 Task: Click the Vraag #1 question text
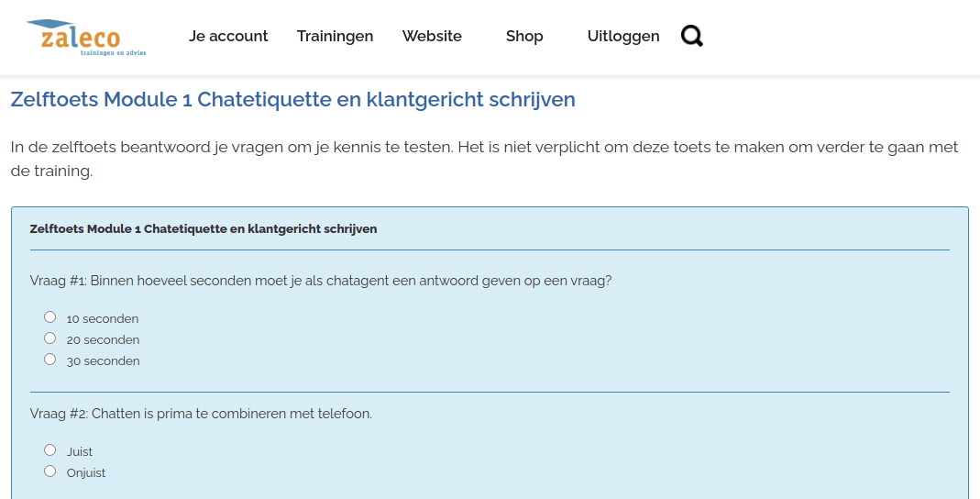[321, 281]
